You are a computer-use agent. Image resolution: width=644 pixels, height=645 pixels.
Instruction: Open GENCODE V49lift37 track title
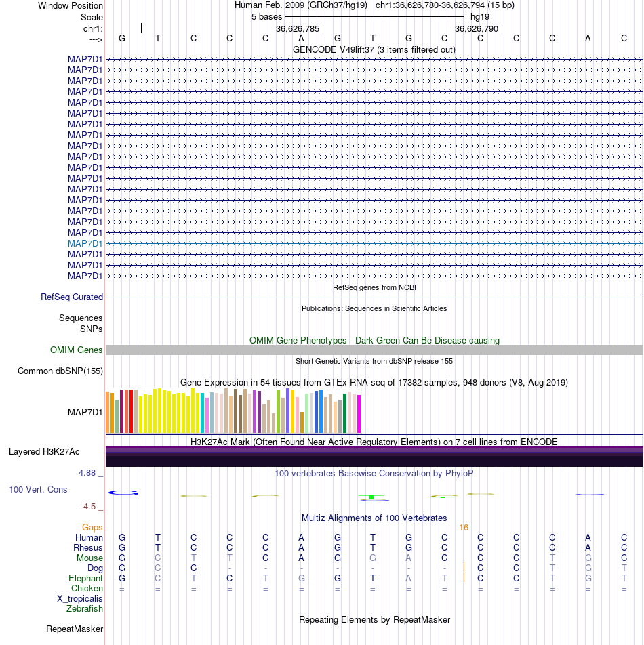(x=374, y=49)
